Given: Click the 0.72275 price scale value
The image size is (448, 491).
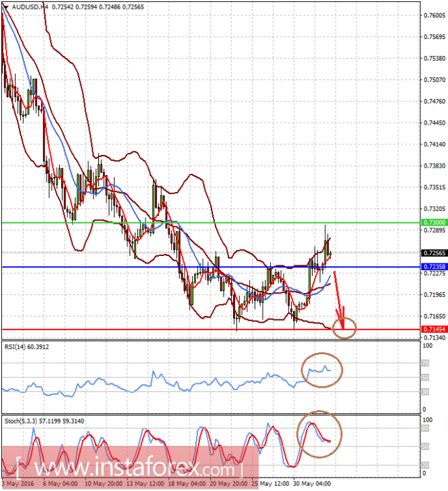Looking at the screenshot, I should coord(435,273).
